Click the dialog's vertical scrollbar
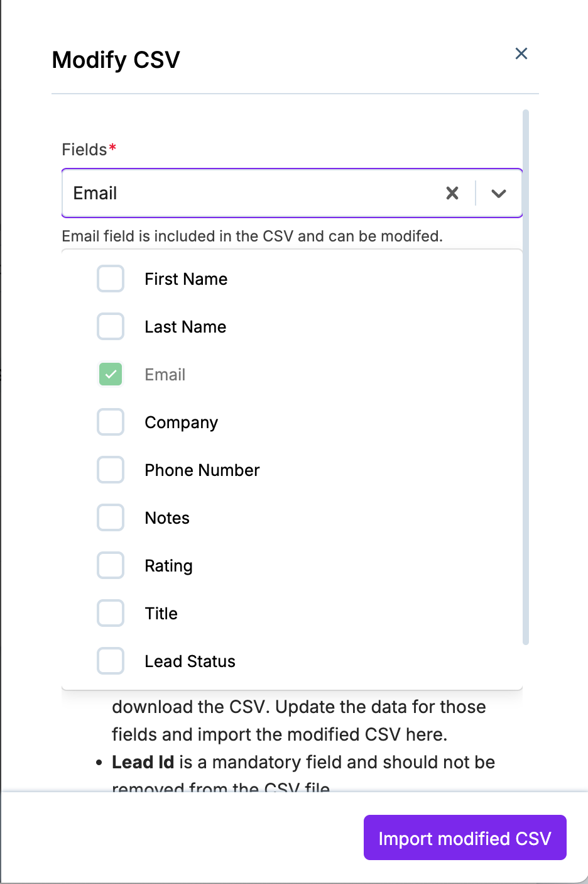 click(526, 377)
